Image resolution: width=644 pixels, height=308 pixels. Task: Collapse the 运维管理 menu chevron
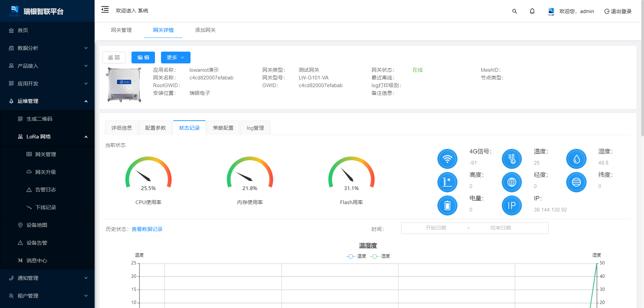86,101
